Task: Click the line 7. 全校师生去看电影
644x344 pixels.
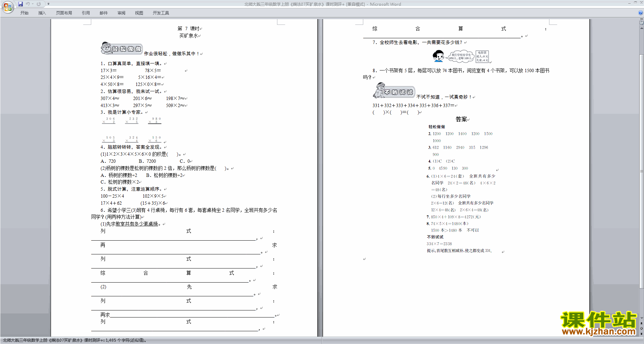Action: point(417,42)
